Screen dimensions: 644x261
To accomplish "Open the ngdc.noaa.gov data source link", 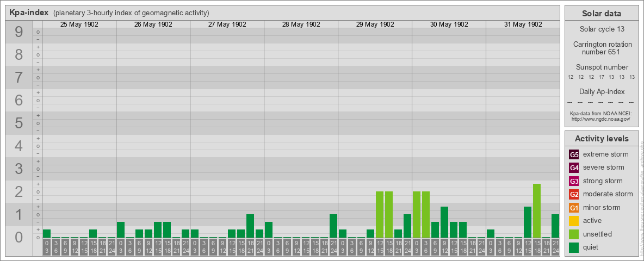I will tap(600, 119).
